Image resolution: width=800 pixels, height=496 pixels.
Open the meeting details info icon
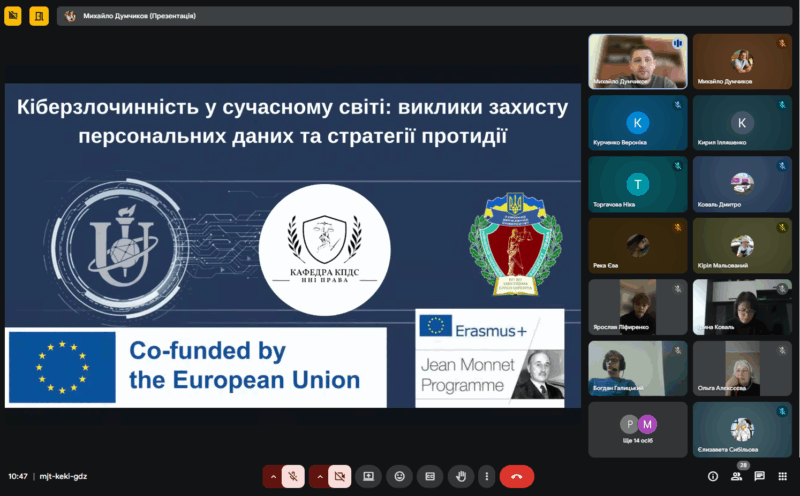[x=708, y=476]
